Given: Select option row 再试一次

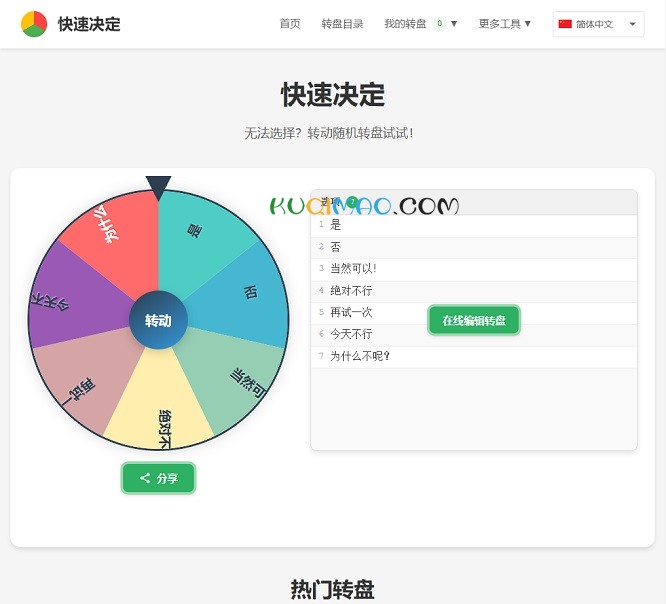Looking at the screenshot, I should click(x=474, y=313).
